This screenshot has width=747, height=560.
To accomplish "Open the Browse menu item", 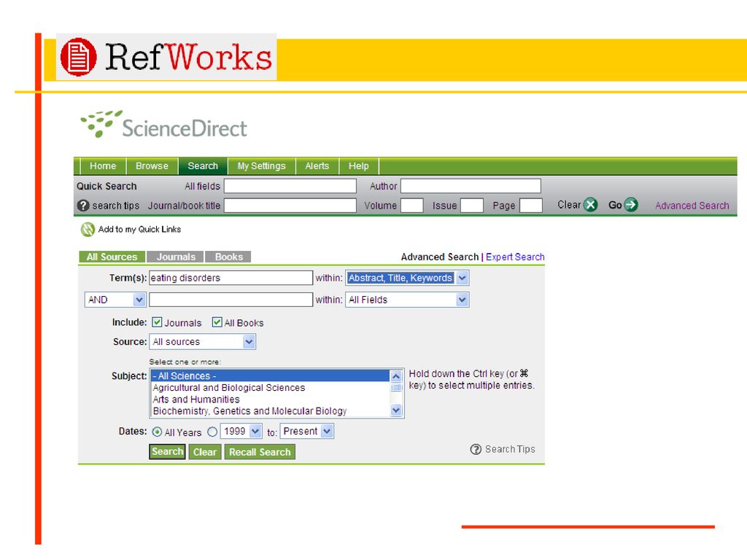I will coord(152,166).
